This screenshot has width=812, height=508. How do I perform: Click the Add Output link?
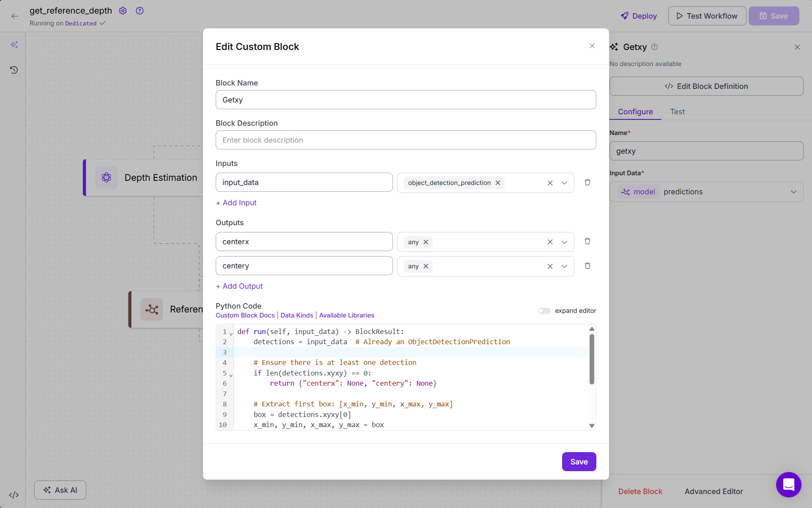pyautogui.click(x=239, y=286)
